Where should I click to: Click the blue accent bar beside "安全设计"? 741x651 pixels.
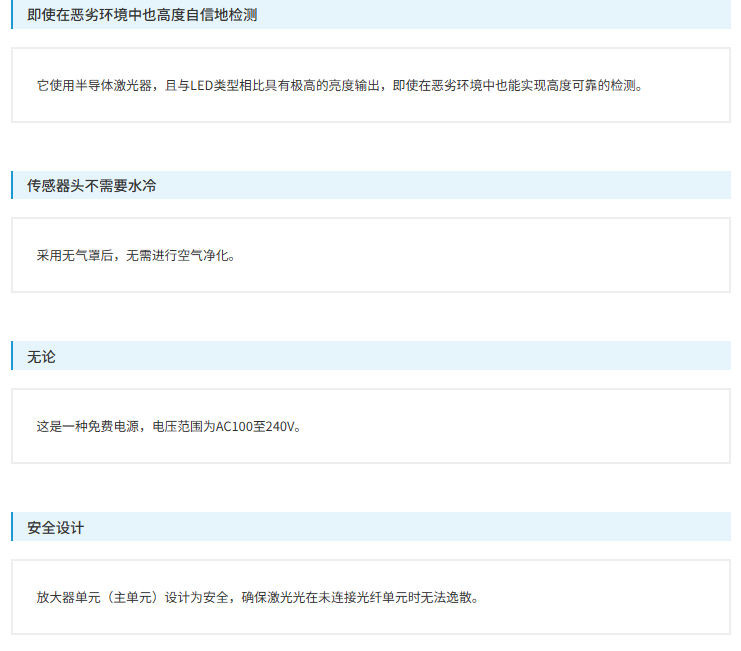click(x=12, y=527)
